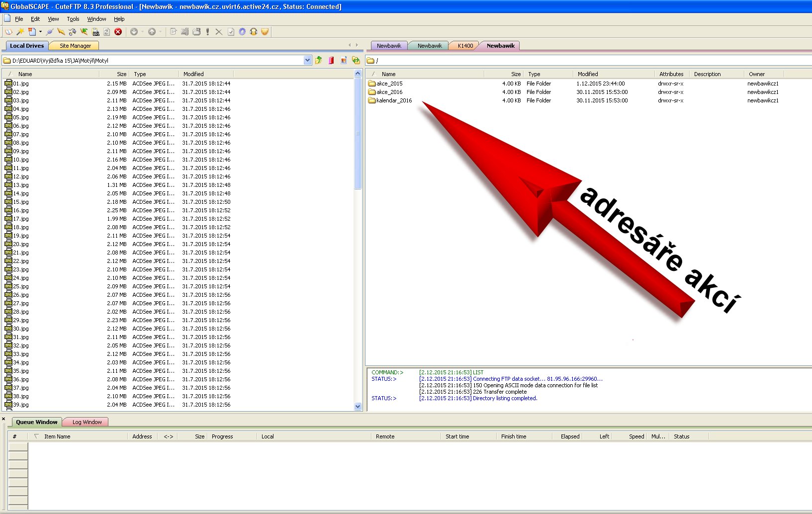This screenshot has height=514, width=812.
Task: Click the red Stop transfer icon
Action: pos(118,32)
